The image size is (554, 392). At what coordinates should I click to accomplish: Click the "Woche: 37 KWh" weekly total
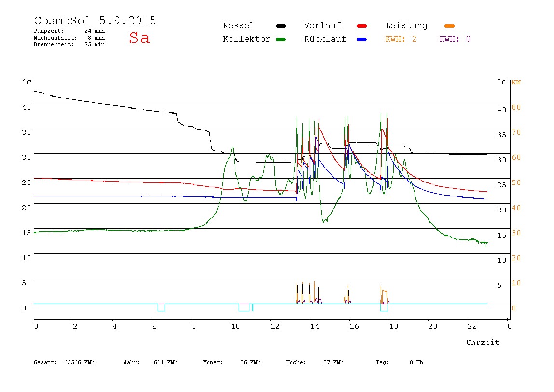(315, 362)
